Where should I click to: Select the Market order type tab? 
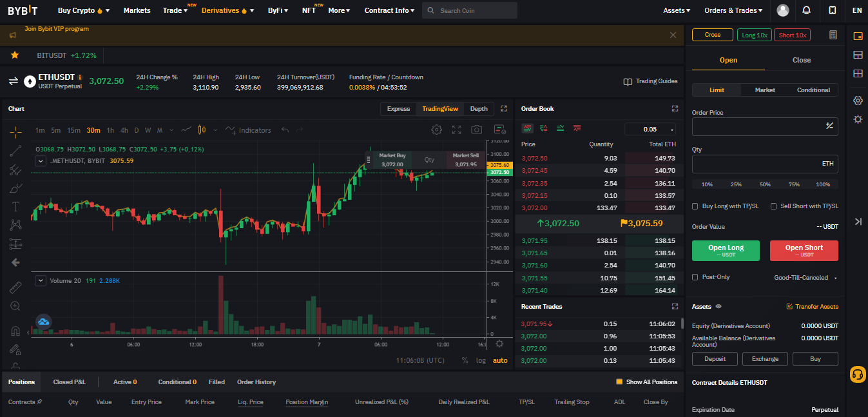point(765,90)
